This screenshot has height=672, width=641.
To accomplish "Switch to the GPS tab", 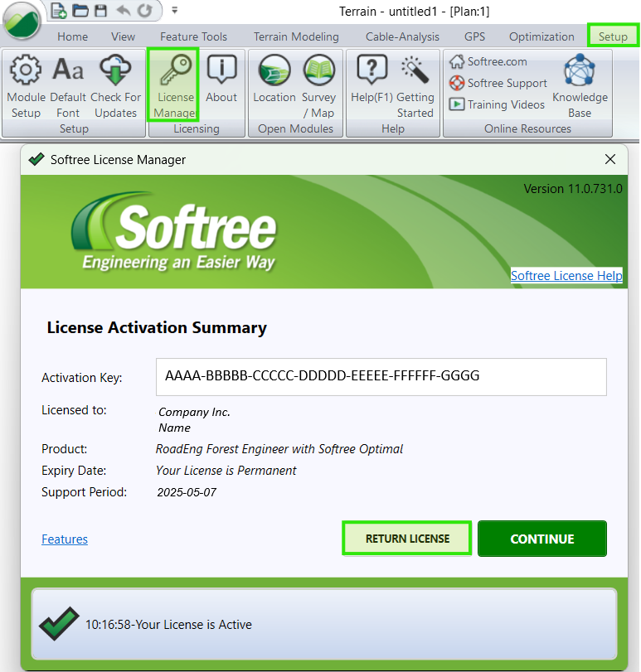I will point(474,36).
